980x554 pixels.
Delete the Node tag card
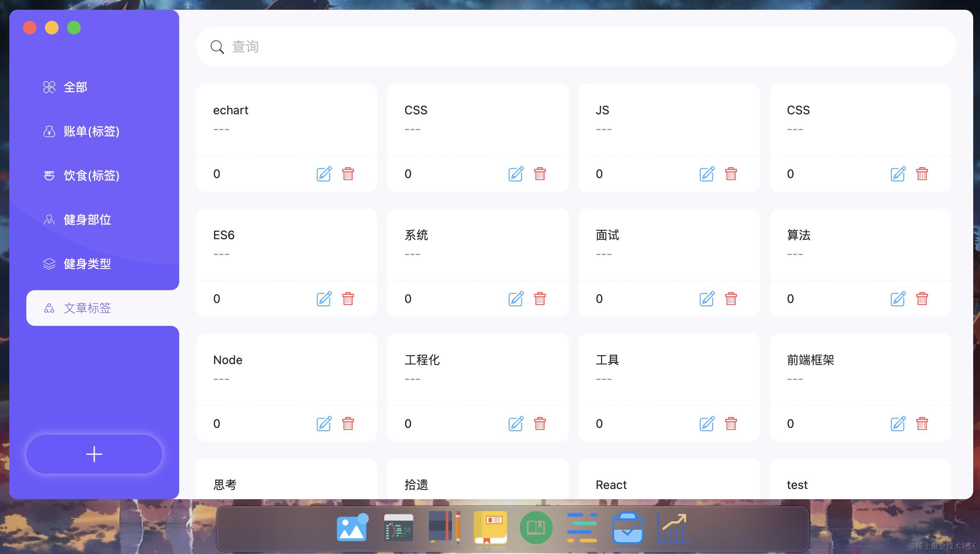(x=348, y=424)
